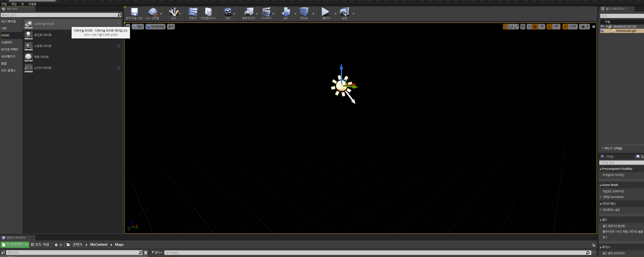Click the Directional Light actor icon
Screen dimensions: 644x257
(x=29, y=24)
